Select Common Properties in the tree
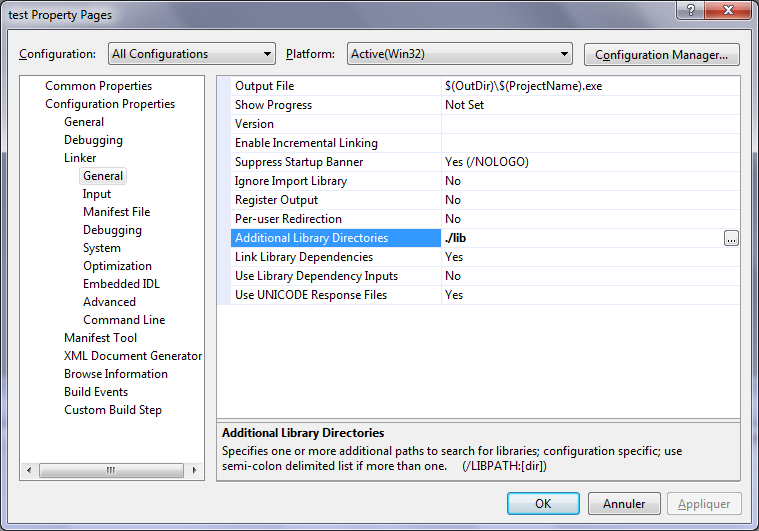The image size is (759, 531). click(x=98, y=86)
